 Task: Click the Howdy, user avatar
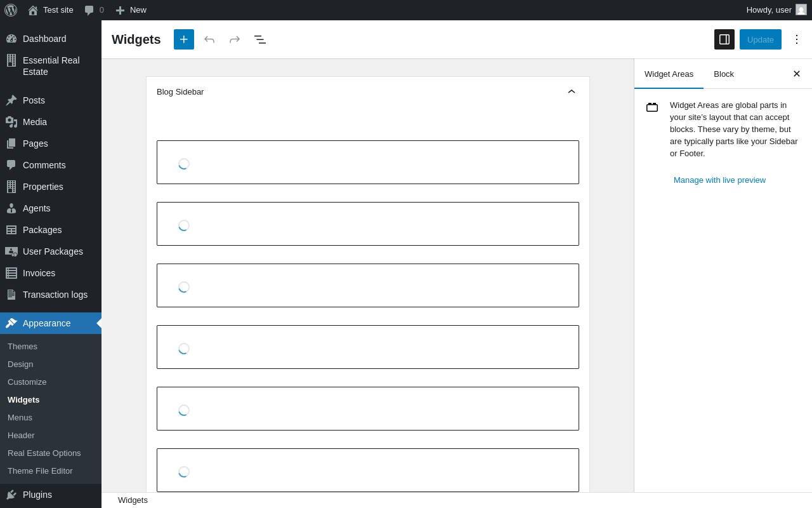(x=801, y=10)
